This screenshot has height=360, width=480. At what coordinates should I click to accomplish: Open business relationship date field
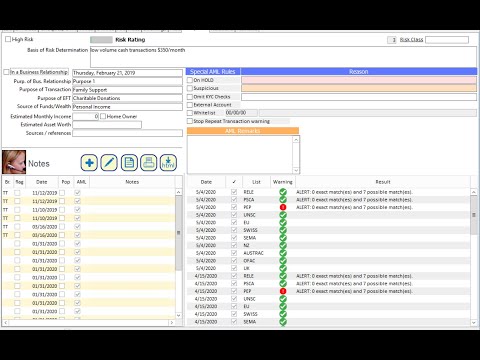[127, 73]
